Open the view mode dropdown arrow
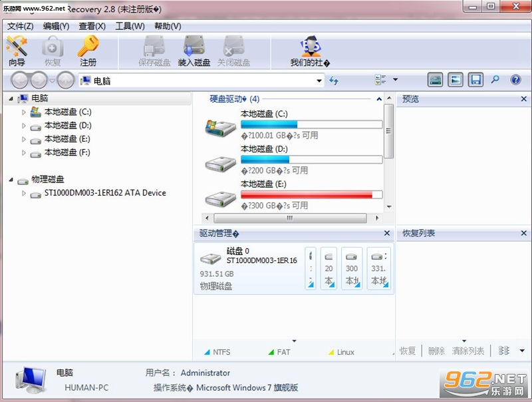Screen dimensions: 532x402 [395, 80]
